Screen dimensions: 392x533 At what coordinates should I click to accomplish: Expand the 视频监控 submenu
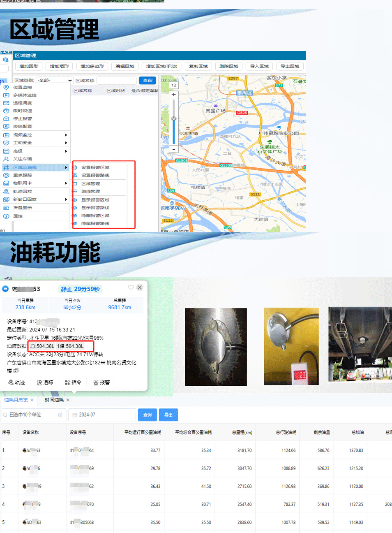[x=66, y=135]
